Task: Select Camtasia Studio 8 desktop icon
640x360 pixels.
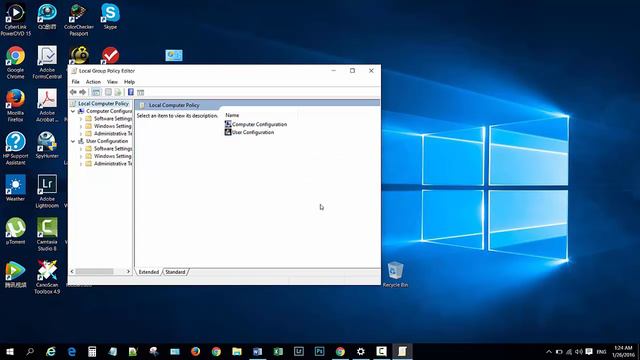Action: click(47, 234)
